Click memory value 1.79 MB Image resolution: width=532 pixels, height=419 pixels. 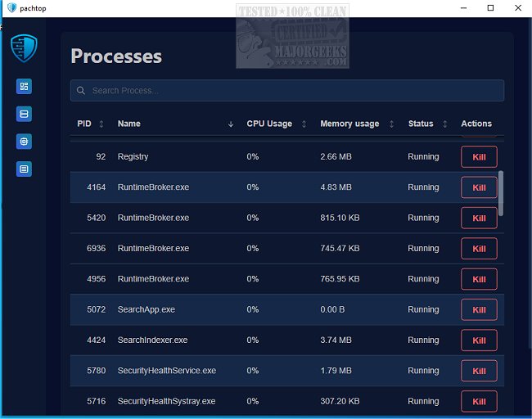(x=336, y=371)
